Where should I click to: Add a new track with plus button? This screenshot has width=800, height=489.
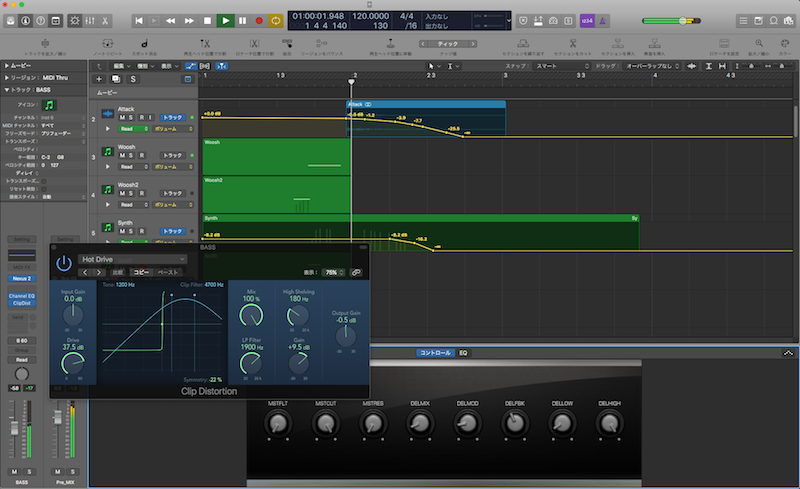tap(99, 79)
